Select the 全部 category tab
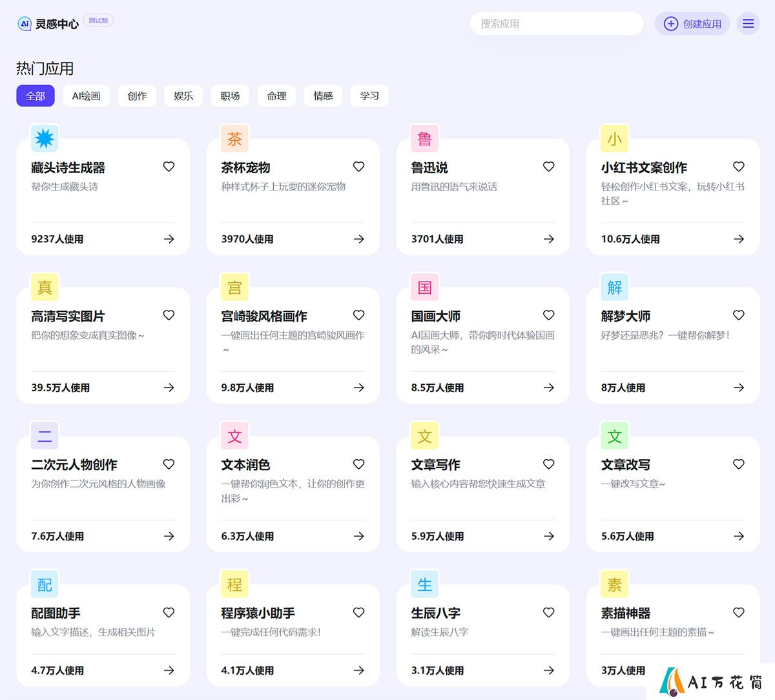Image resolution: width=775 pixels, height=700 pixels. click(x=36, y=96)
